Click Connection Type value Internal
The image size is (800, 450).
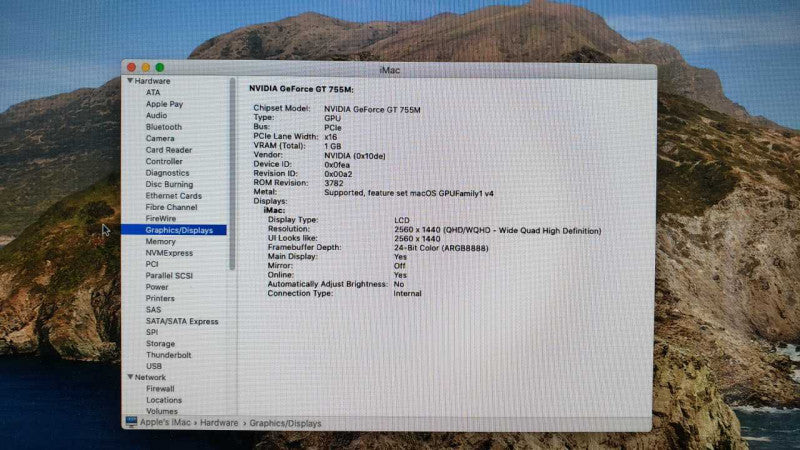(x=407, y=294)
